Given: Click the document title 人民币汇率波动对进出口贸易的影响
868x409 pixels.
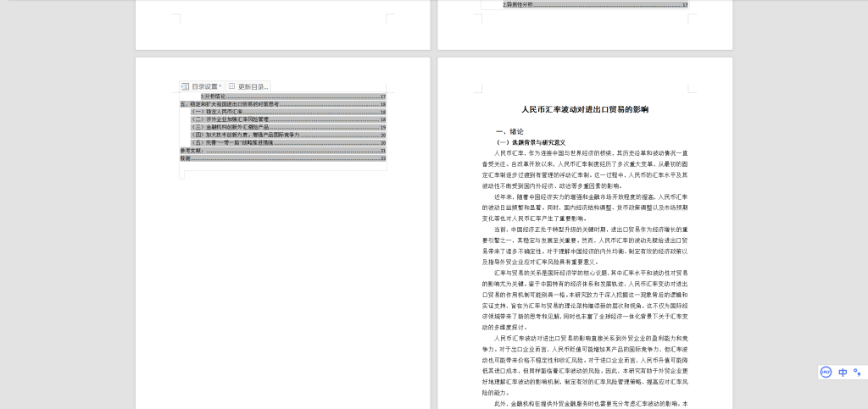Looking at the screenshot, I should (585, 109).
